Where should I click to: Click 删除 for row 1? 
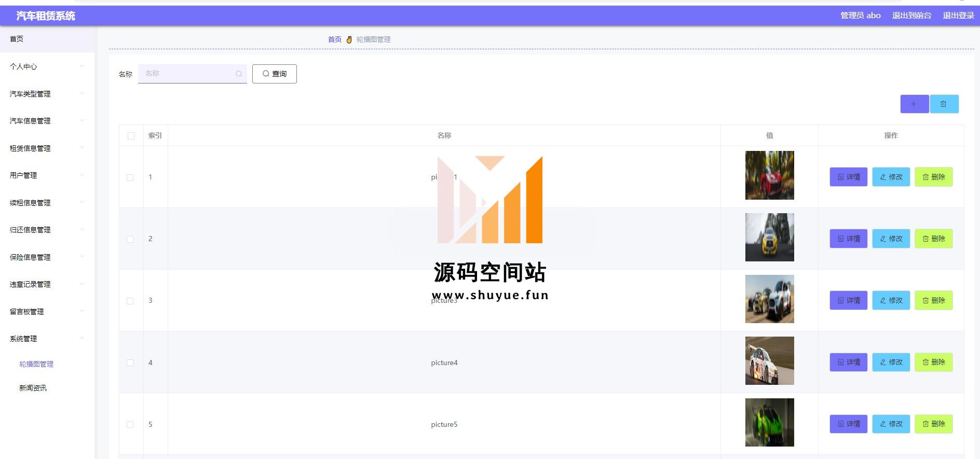(933, 177)
